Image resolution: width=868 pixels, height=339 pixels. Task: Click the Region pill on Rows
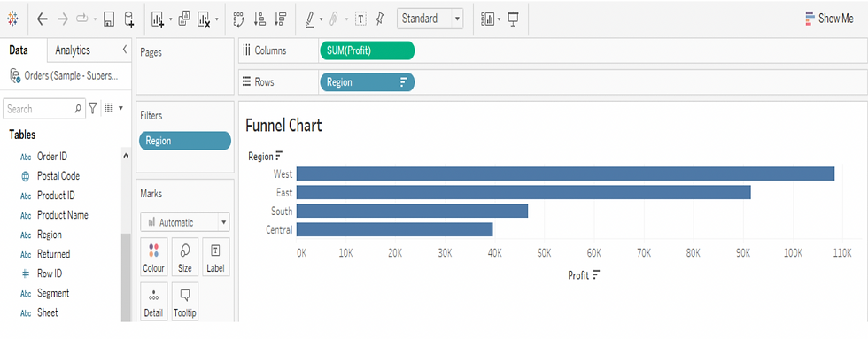pyautogui.click(x=367, y=82)
